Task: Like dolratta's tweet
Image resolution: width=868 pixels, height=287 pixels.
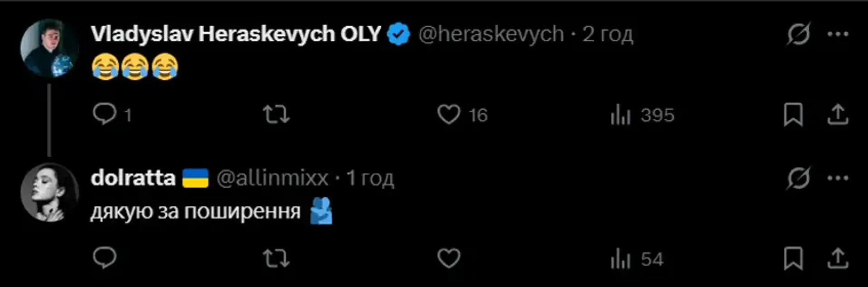Action: [449, 259]
